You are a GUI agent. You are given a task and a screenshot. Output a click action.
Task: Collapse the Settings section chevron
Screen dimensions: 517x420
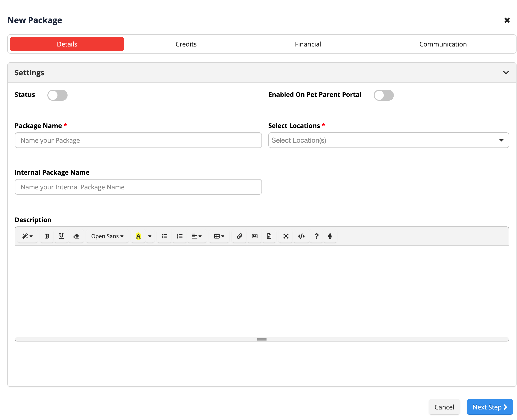[506, 73]
